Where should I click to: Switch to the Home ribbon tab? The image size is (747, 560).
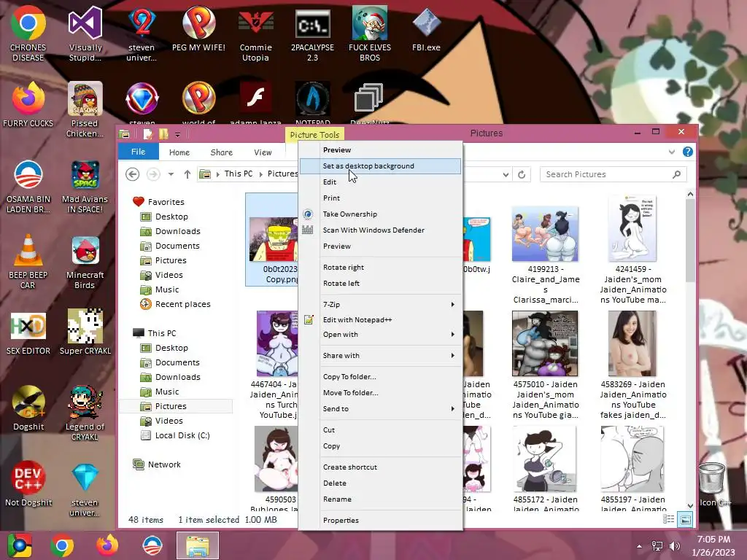[179, 152]
